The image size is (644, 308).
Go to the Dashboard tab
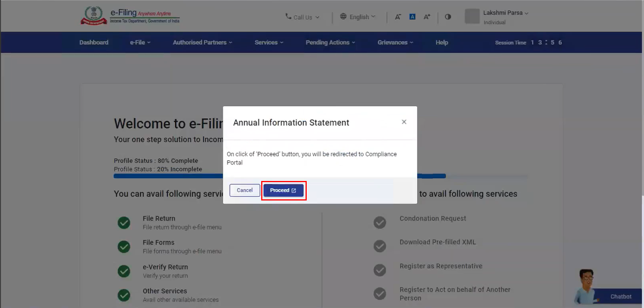[x=94, y=42]
